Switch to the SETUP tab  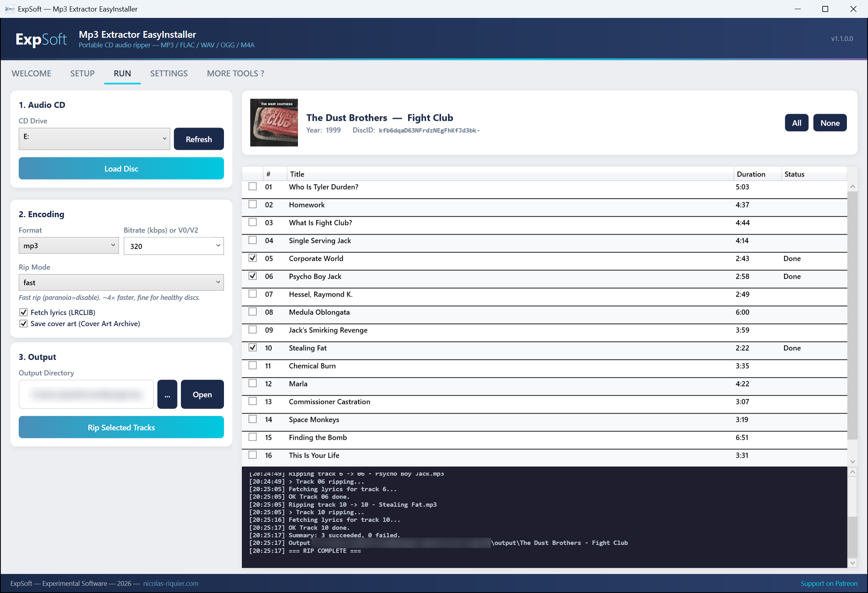pyautogui.click(x=82, y=73)
